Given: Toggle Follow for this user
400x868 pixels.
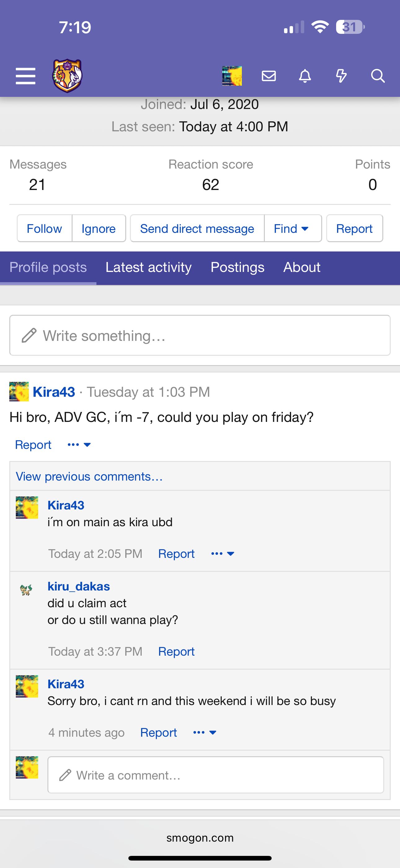Looking at the screenshot, I should click(x=44, y=228).
